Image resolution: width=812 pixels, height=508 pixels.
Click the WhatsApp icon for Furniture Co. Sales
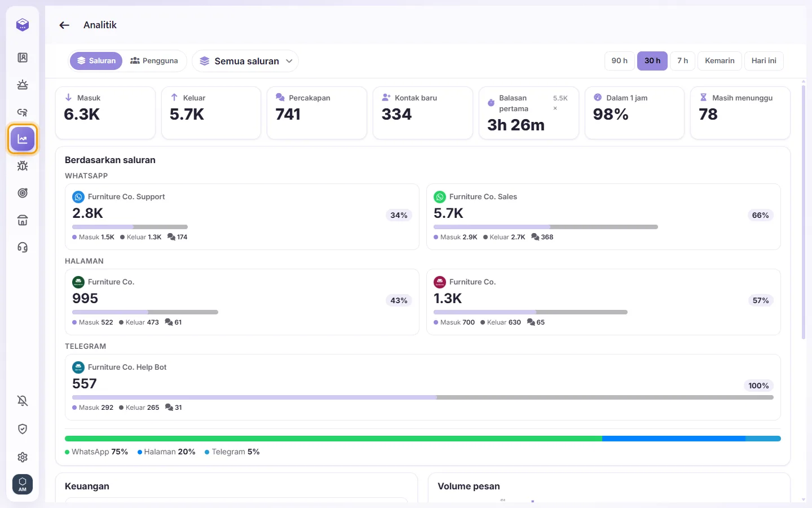440,197
